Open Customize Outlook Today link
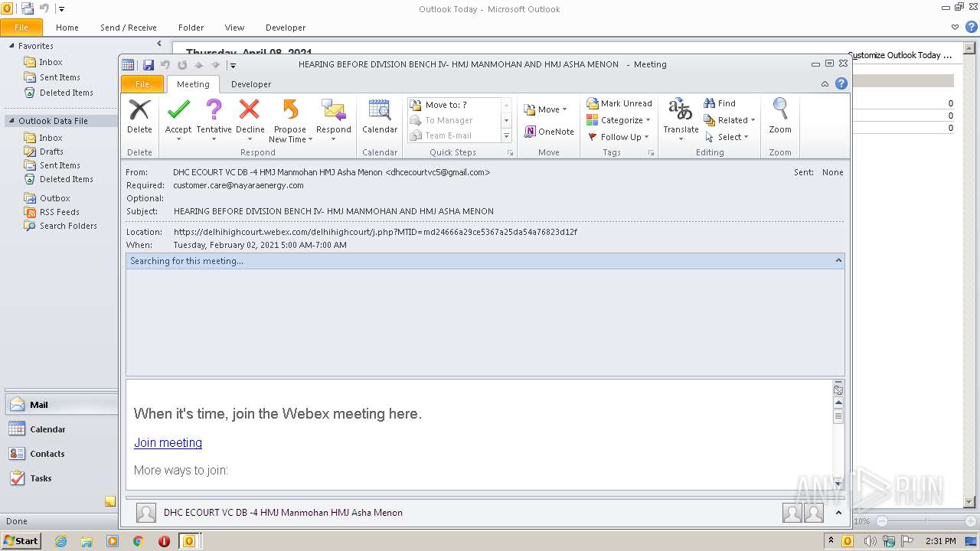The height and width of the screenshot is (551, 980). [x=900, y=55]
